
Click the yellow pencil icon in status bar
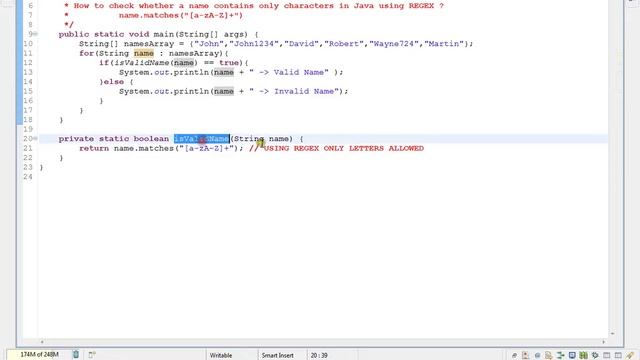pos(630,355)
